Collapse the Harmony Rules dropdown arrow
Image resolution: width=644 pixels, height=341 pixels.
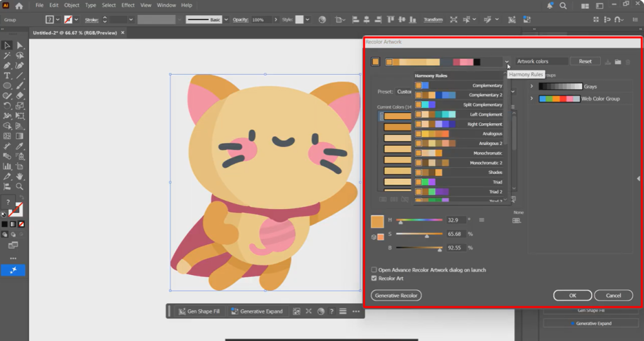507,62
